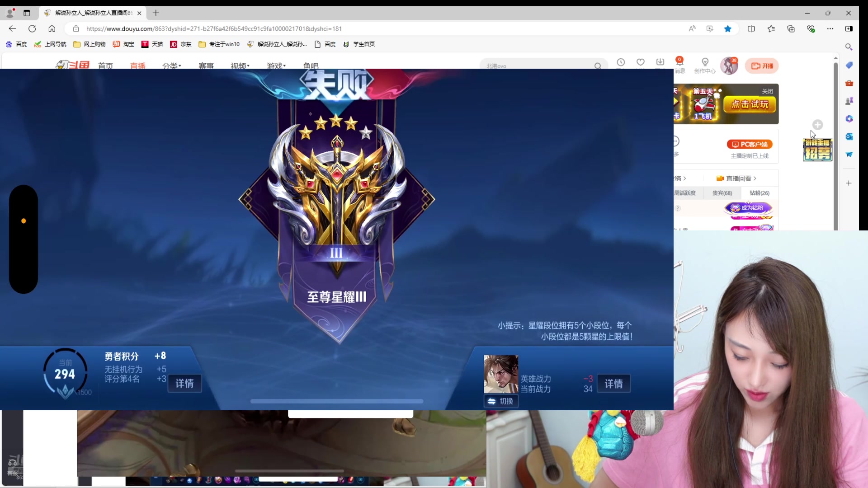This screenshot has height=488, width=868.
Task: Click the 成为钻粉 button
Action: click(748, 208)
